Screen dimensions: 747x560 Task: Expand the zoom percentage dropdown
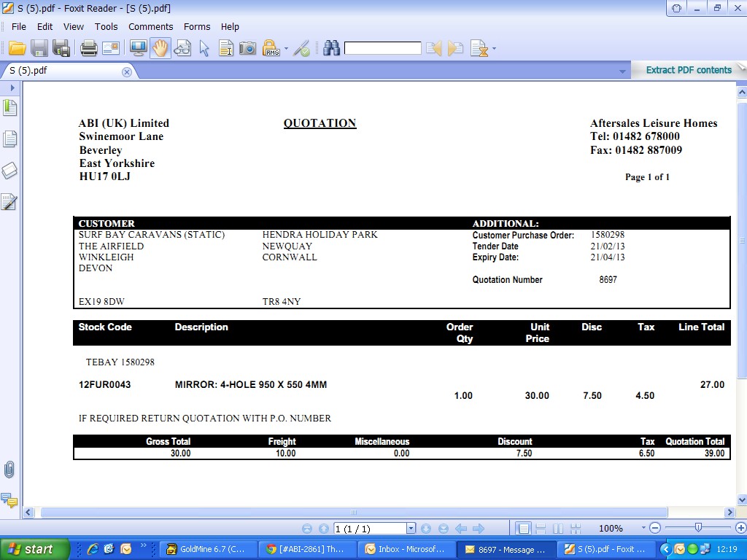click(x=643, y=529)
